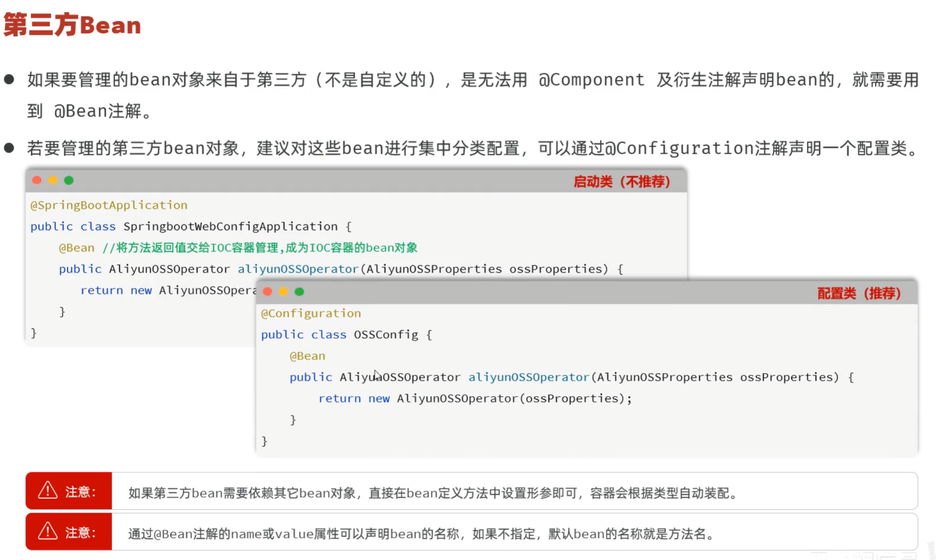948x560 pixels.
Task: Click red dot in startup class window
Action: [37, 180]
